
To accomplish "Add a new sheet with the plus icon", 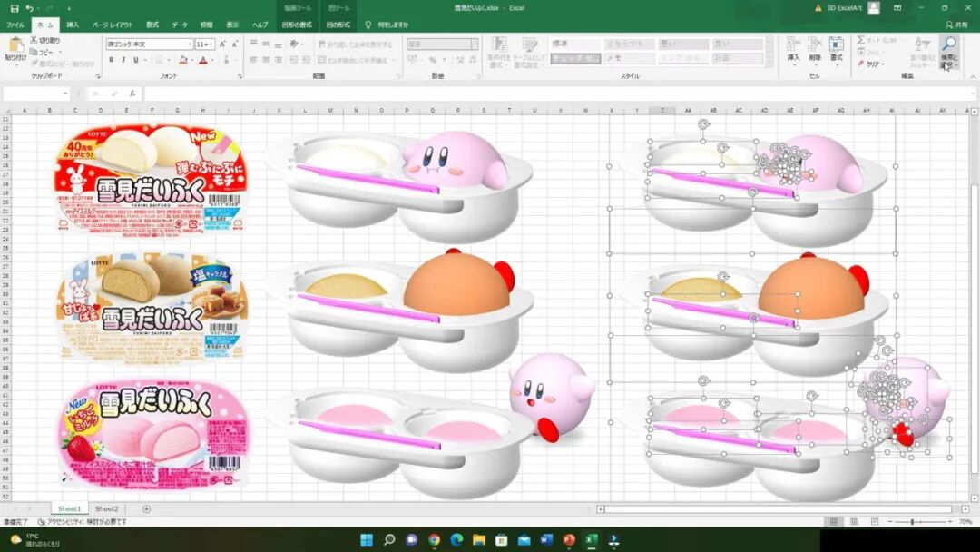I will [x=146, y=508].
